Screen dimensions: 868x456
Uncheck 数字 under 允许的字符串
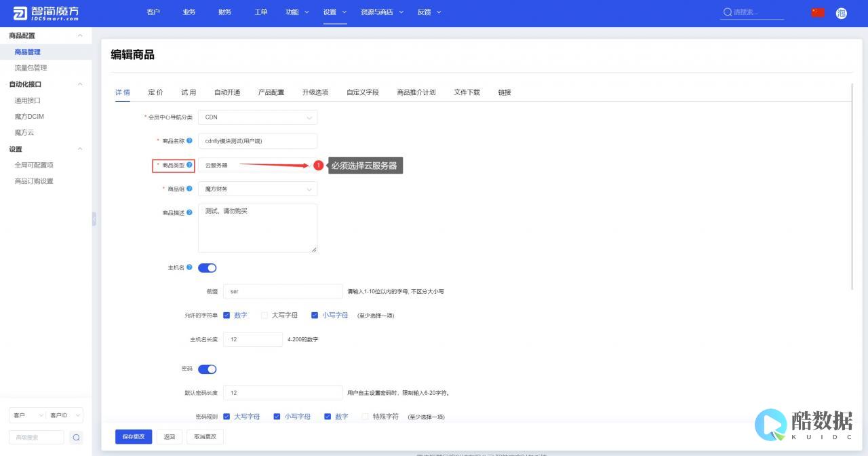(226, 315)
